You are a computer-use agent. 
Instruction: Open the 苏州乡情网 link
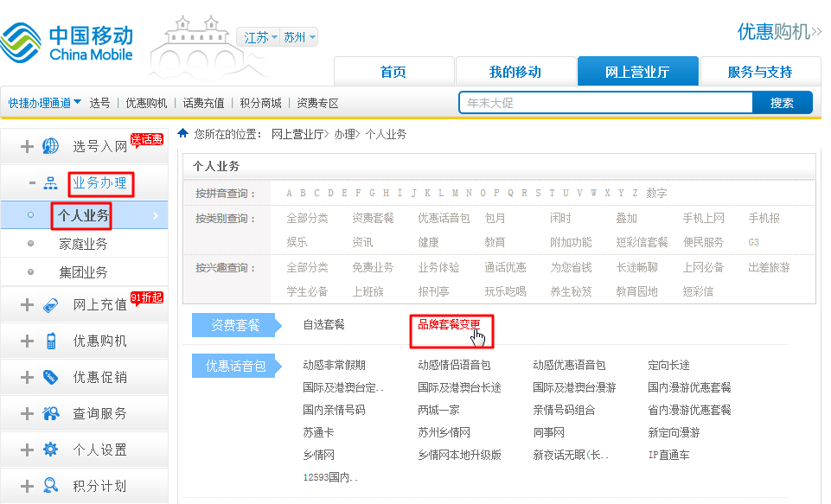tap(444, 432)
